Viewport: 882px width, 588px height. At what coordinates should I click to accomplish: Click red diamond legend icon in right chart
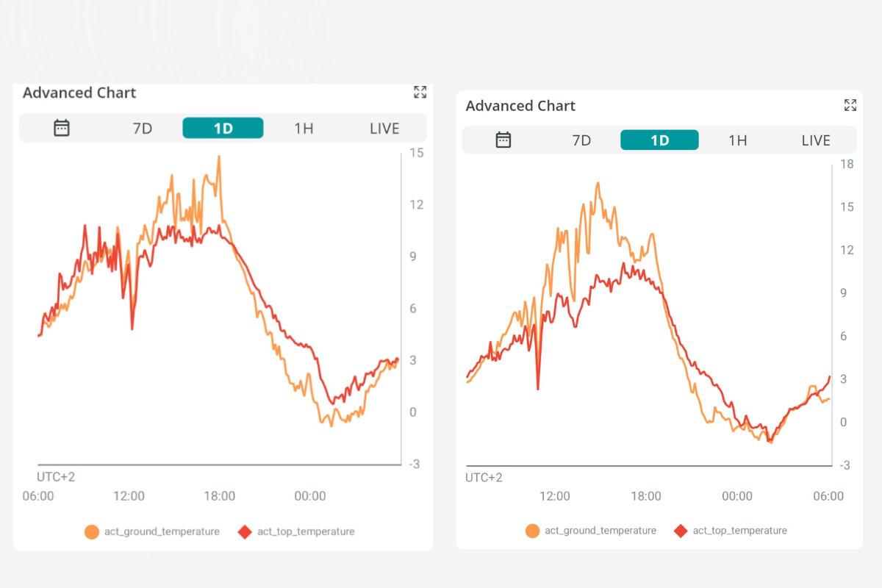[681, 531]
